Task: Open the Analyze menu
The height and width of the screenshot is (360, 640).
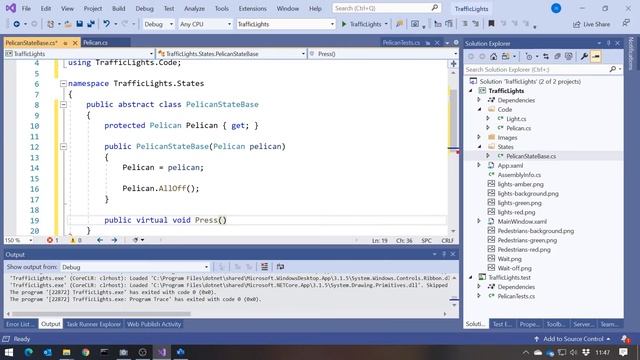Action: (x=194, y=8)
